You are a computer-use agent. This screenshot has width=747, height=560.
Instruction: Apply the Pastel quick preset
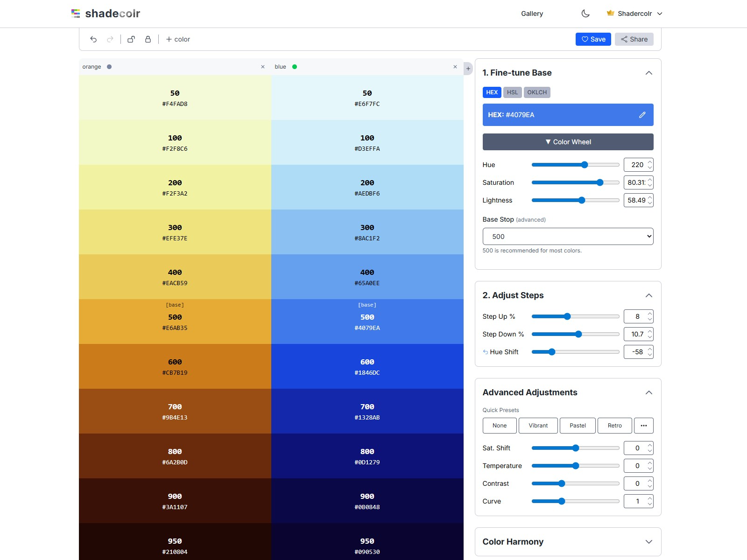578,426
